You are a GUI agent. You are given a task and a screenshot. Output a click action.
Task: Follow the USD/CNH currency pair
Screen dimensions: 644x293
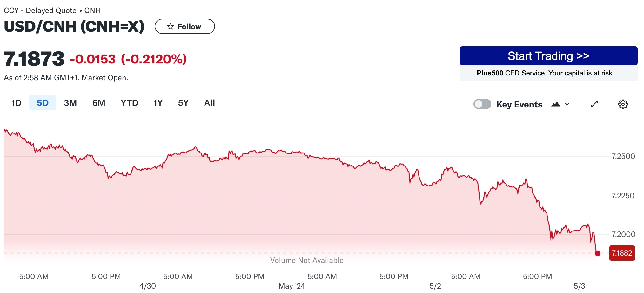tap(184, 26)
